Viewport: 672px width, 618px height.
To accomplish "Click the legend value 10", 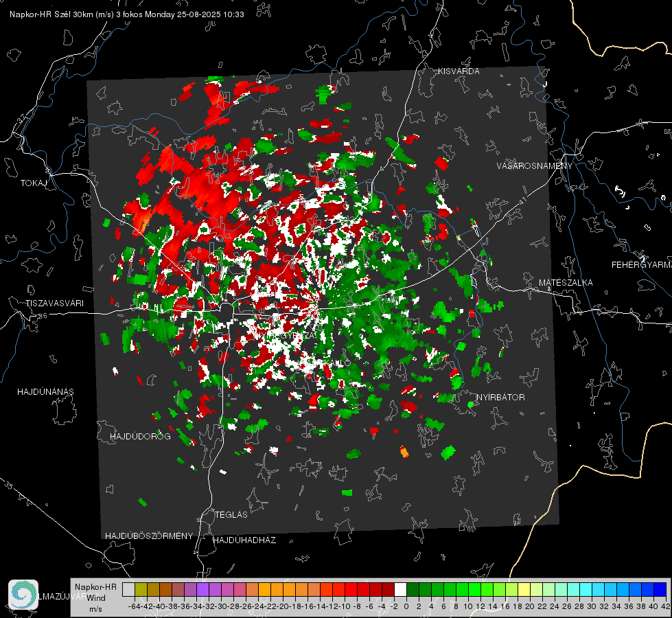I will click(x=468, y=606).
